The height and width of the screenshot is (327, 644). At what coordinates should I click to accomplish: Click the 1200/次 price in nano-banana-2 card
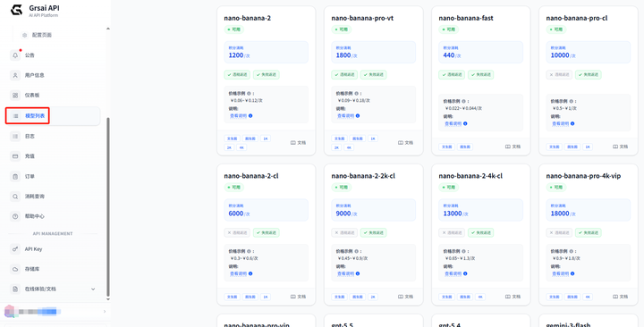point(239,55)
